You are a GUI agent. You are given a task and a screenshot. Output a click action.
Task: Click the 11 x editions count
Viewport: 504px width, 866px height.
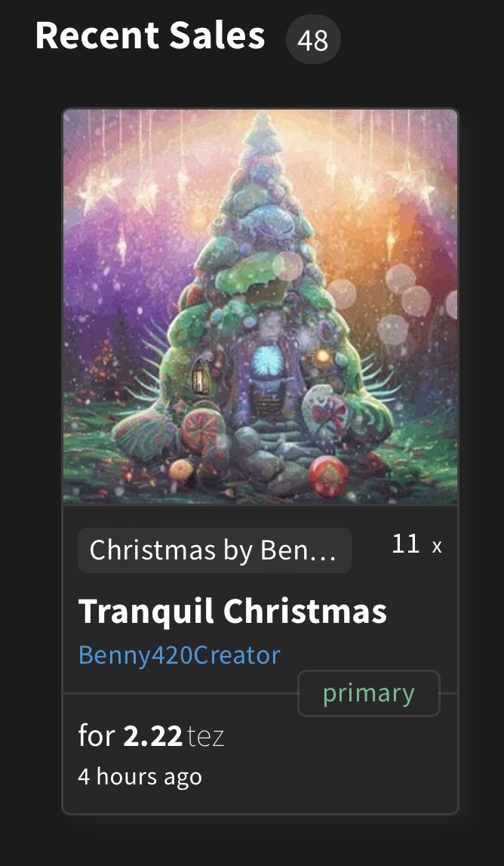(416, 545)
